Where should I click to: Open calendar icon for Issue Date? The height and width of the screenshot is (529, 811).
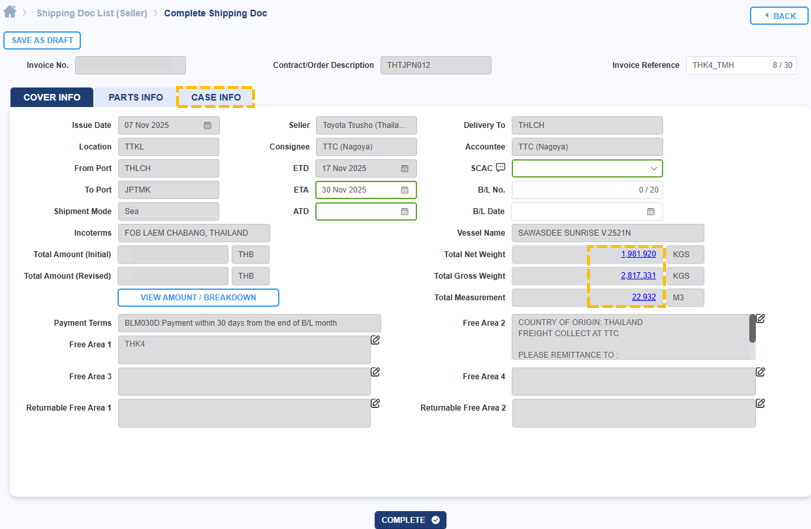pos(208,126)
